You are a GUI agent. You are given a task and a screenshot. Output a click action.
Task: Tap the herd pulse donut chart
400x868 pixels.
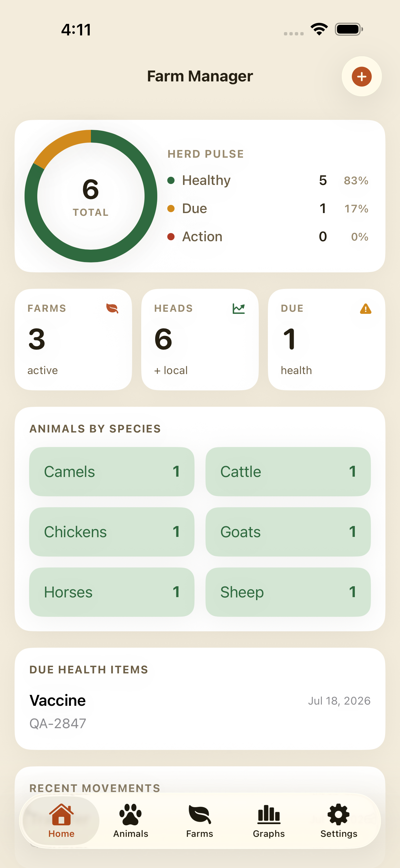[91, 196]
